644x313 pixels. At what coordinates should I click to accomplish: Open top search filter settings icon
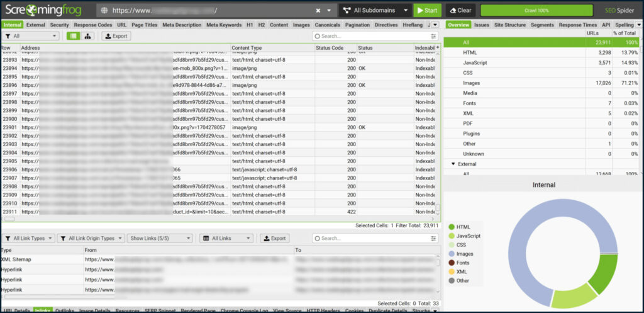433,37
